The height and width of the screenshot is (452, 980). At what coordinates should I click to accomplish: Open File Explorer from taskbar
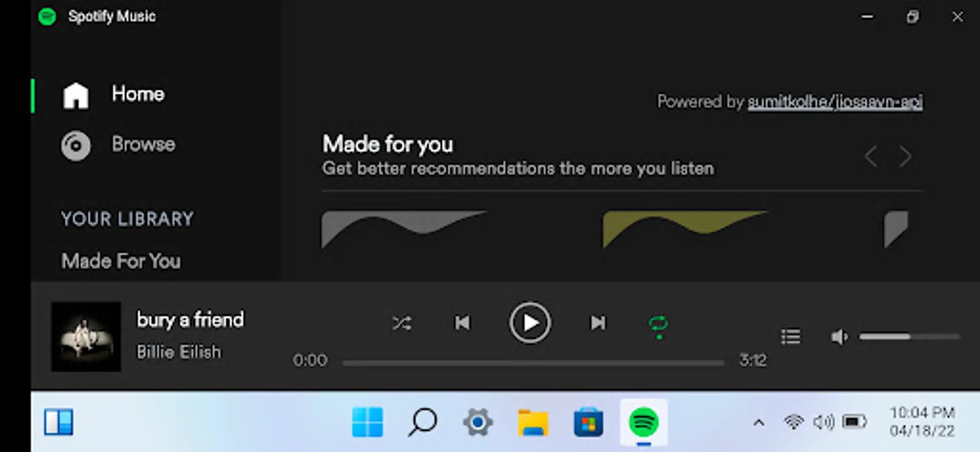pyautogui.click(x=533, y=422)
